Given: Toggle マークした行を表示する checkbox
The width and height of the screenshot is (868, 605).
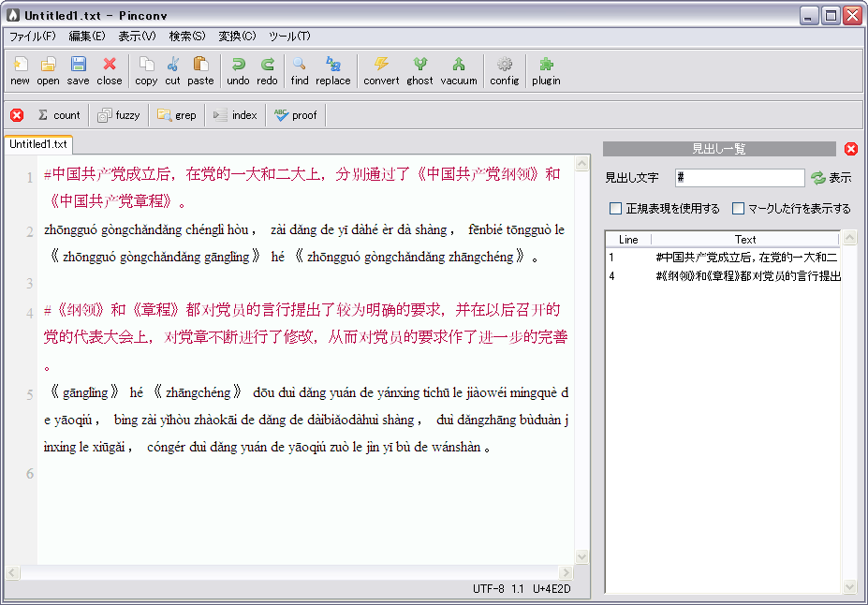Looking at the screenshot, I should tap(738, 209).
